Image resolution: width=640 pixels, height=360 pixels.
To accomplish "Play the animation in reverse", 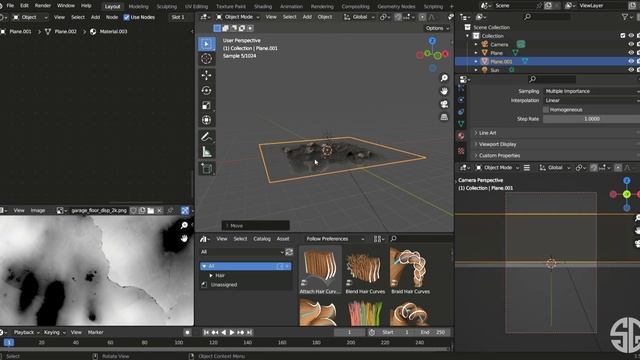I will coord(223,333).
